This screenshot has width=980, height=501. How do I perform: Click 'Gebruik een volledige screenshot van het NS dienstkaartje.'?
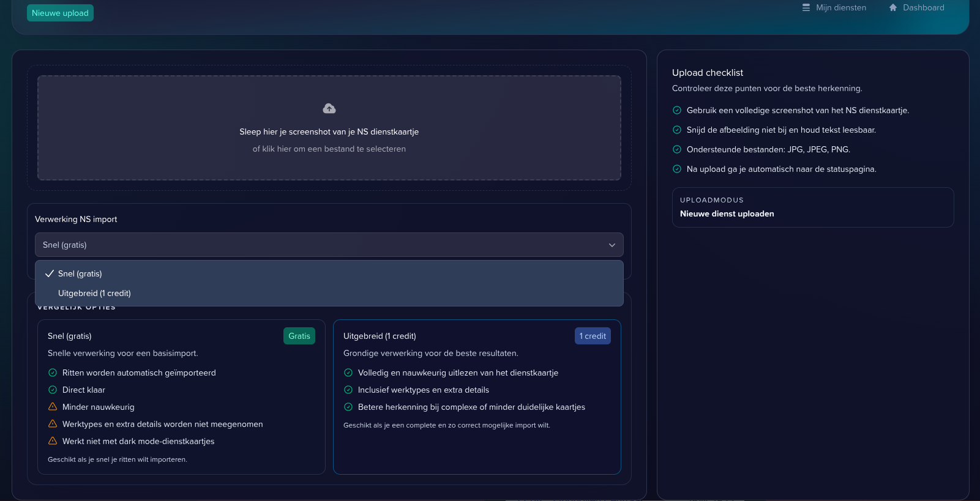798,110
